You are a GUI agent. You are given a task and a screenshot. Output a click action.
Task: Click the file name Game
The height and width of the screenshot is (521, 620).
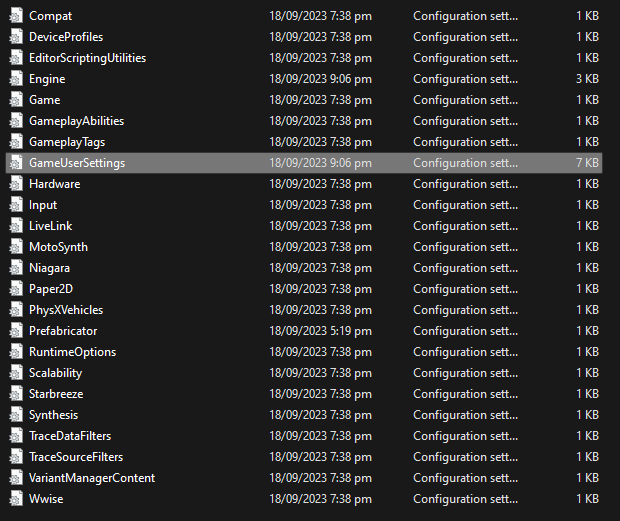coord(45,100)
